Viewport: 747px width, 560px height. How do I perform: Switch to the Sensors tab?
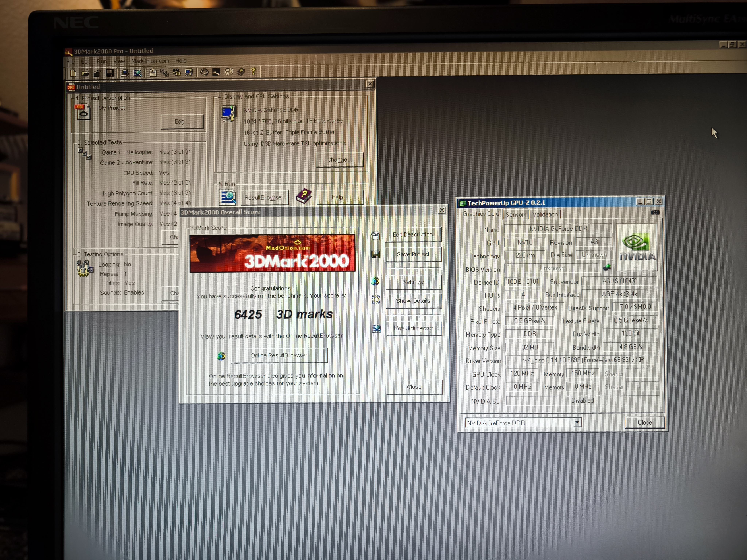[x=516, y=214]
